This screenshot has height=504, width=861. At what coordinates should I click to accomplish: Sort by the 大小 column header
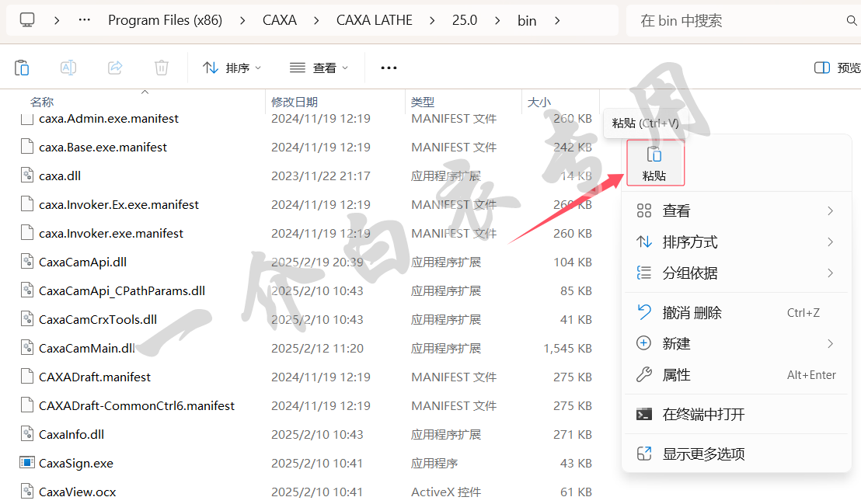[539, 102]
